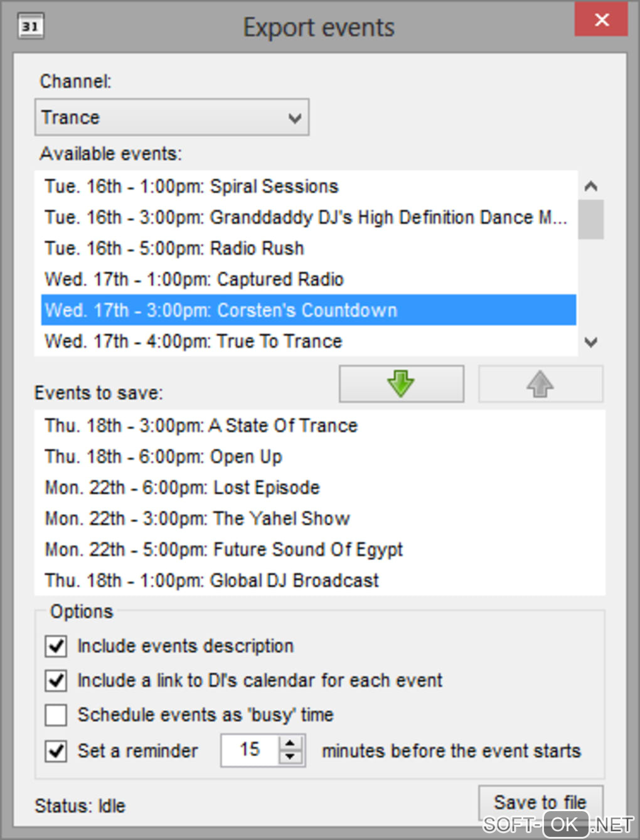
Task: Select A State Of Trance in saved events
Action: click(x=201, y=426)
